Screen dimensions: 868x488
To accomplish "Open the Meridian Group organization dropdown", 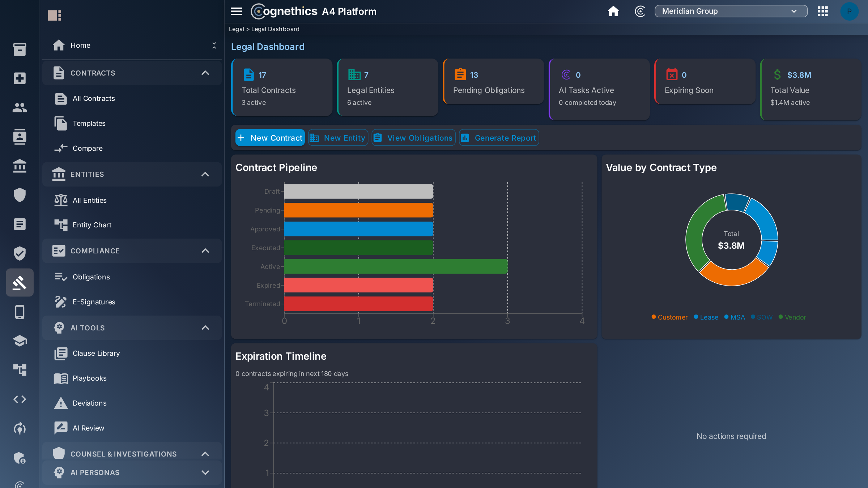I will [731, 11].
